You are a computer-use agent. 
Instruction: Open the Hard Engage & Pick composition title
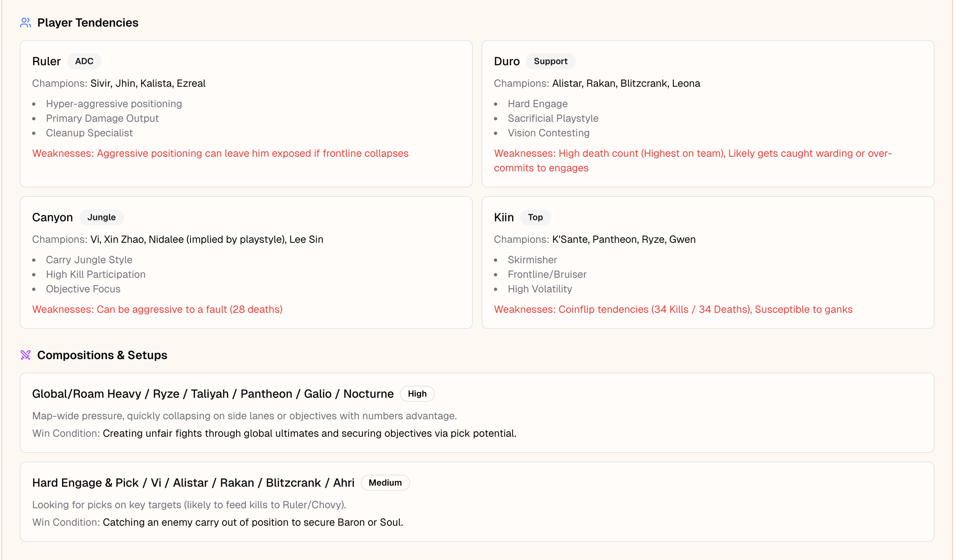(193, 483)
